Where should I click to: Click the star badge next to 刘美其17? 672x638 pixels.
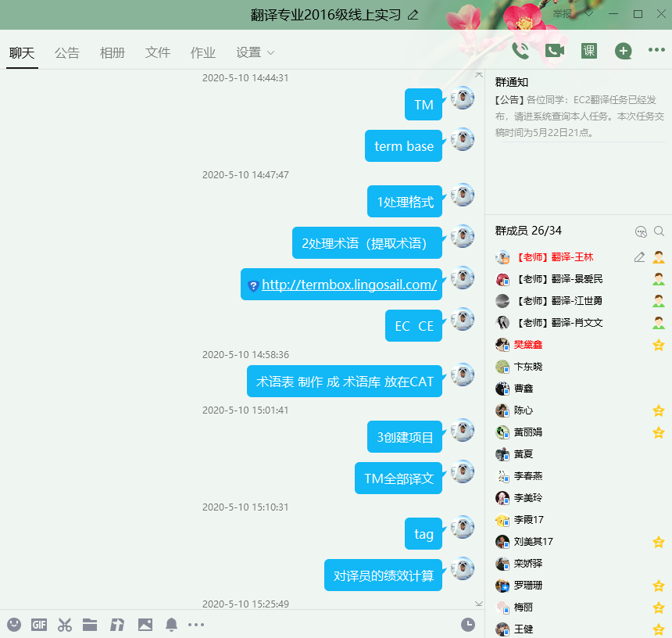tap(658, 542)
